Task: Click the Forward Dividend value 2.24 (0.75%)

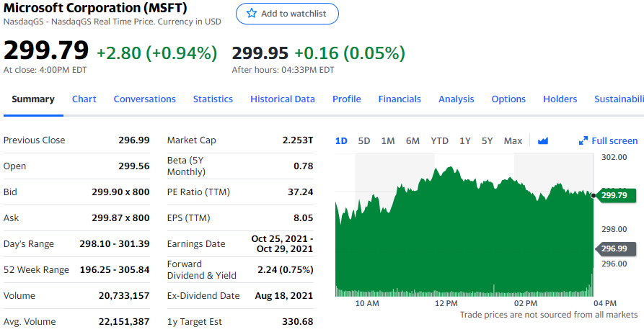Action: [286, 269]
